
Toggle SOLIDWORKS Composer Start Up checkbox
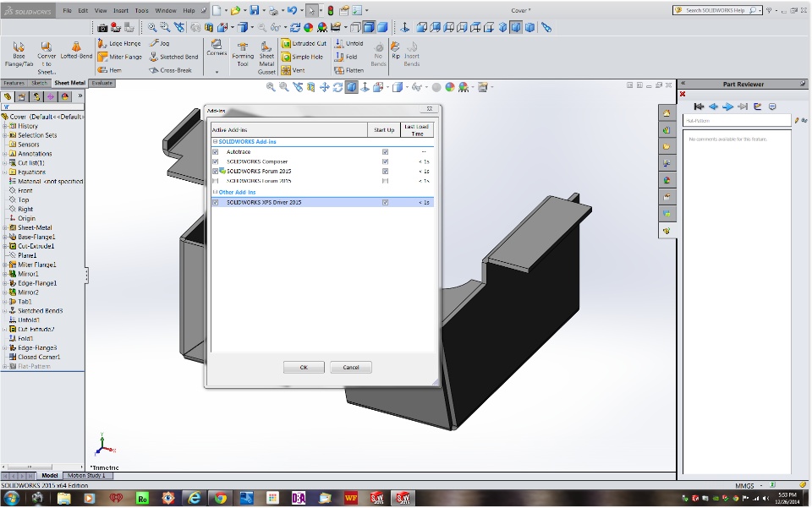click(x=385, y=162)
